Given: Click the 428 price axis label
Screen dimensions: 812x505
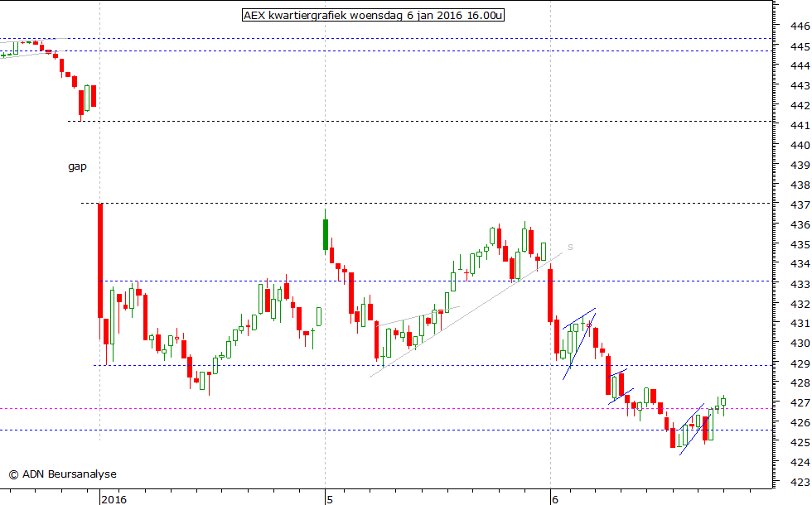Looking at the screenshot, I should 800,382.
